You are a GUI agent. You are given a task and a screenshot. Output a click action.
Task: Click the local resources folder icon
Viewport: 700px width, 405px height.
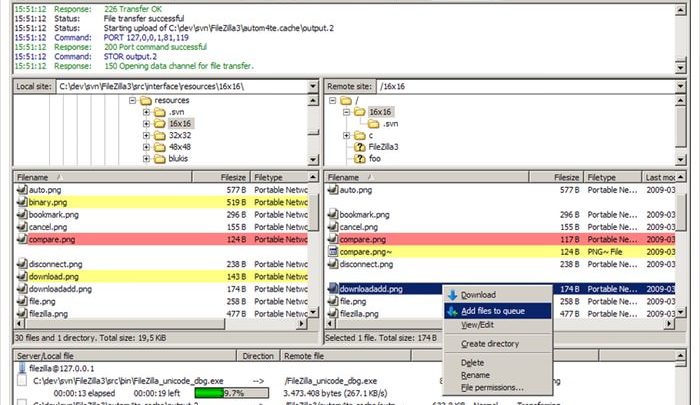point(146,100)
